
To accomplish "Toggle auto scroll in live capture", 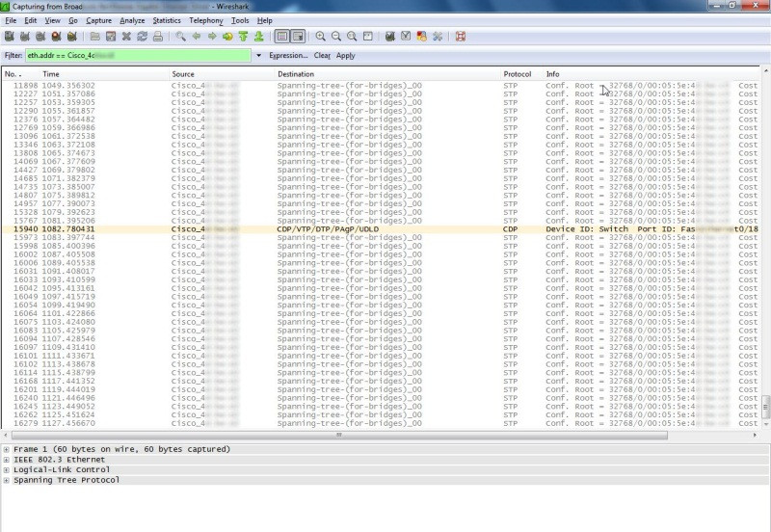I will pos(298,37).
